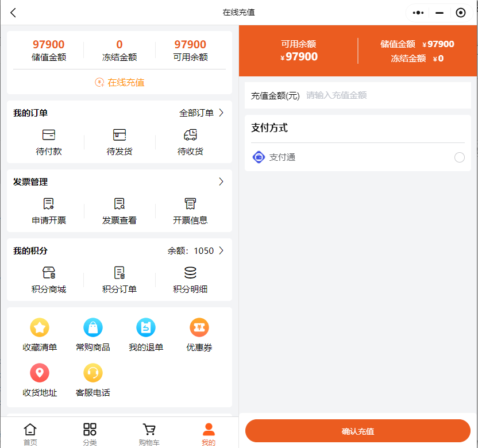Switch to the 购物车 cart tab
The width and height of the screenshot is (478, 448).
click(x=149, y=434)
